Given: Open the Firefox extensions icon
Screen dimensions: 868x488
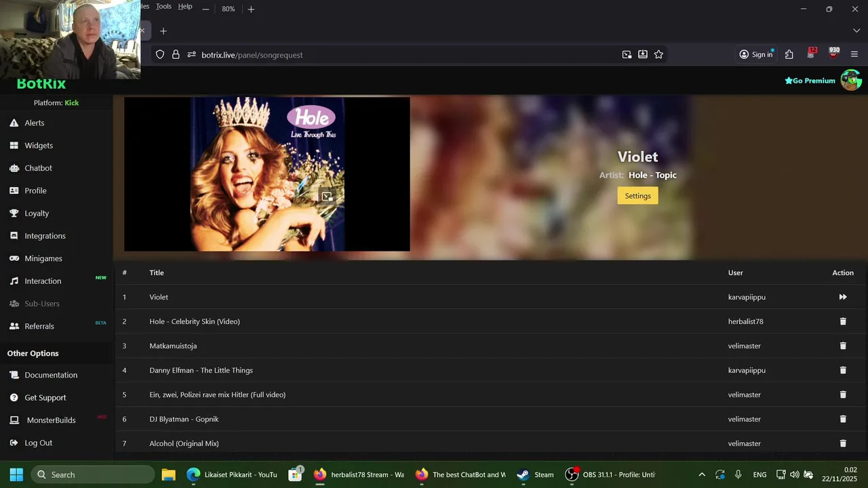Looking at the screenshot, I should point(789,55).
